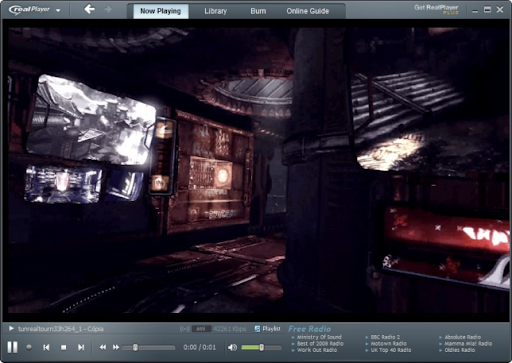Adjust the green volume slider

click(x=262, y=347)
